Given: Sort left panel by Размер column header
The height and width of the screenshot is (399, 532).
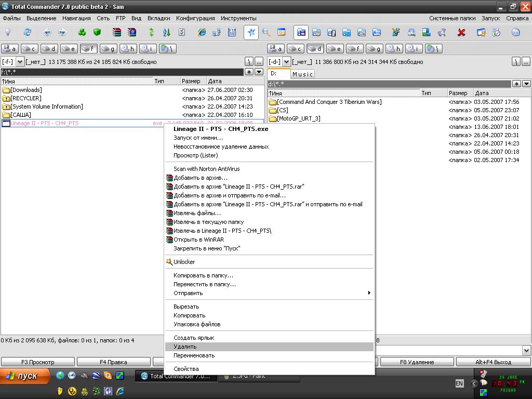Looking at the screenshot, I should coord(193,81).
